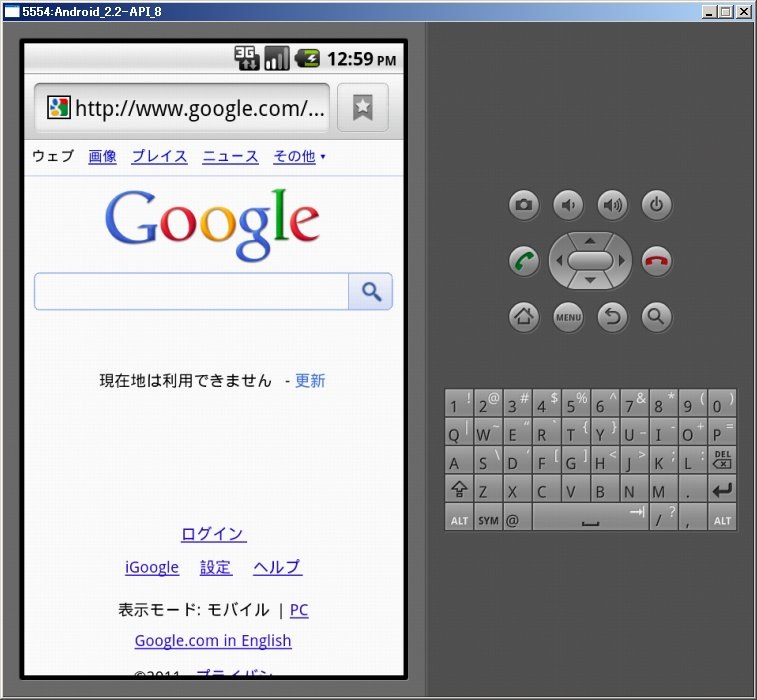Click the DEL key on keyboard

[x=722, y=459]
